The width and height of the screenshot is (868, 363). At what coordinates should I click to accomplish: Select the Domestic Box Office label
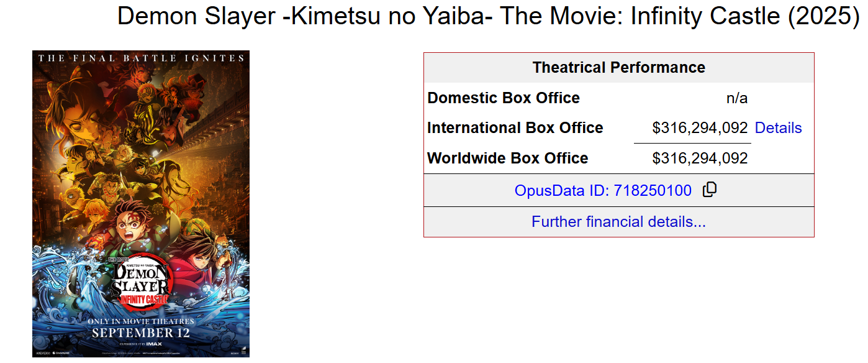click(x=504, y=98)
